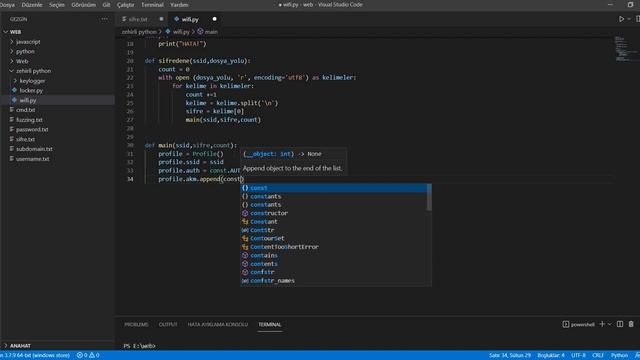The width and height of the screenshot is (640, 360).
Task: Select 'ContentTooShortError' suggestion
Action: pyautogui.click(x=334, y=247)
